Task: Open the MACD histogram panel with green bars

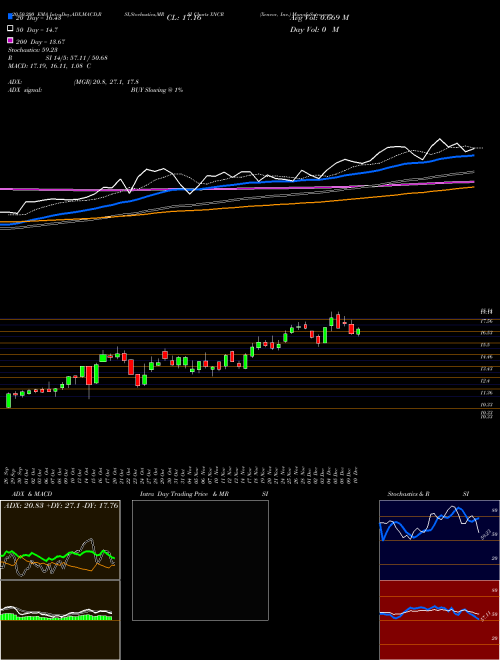Action: [60, 620]
